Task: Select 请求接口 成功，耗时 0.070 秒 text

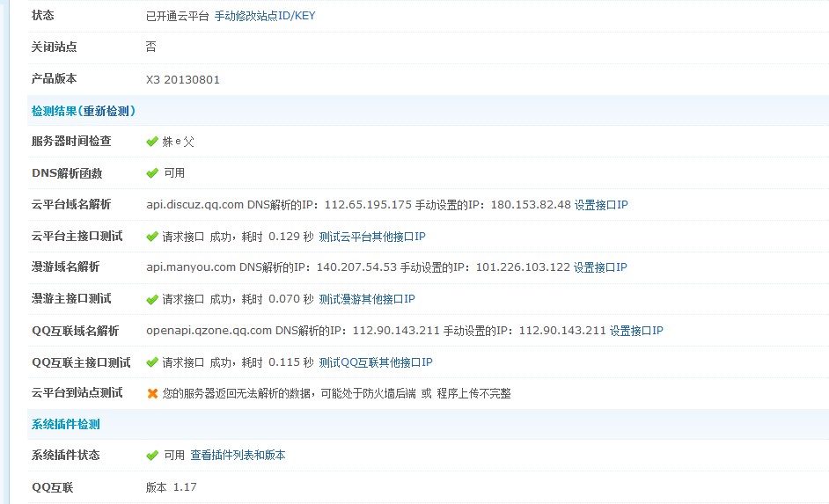Action: pyautogui.click(x=238, y=299)
